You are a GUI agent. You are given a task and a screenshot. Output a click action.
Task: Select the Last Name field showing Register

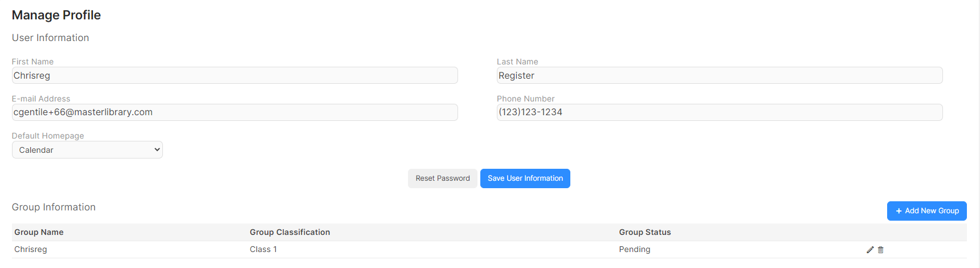(x=720, y=75)
